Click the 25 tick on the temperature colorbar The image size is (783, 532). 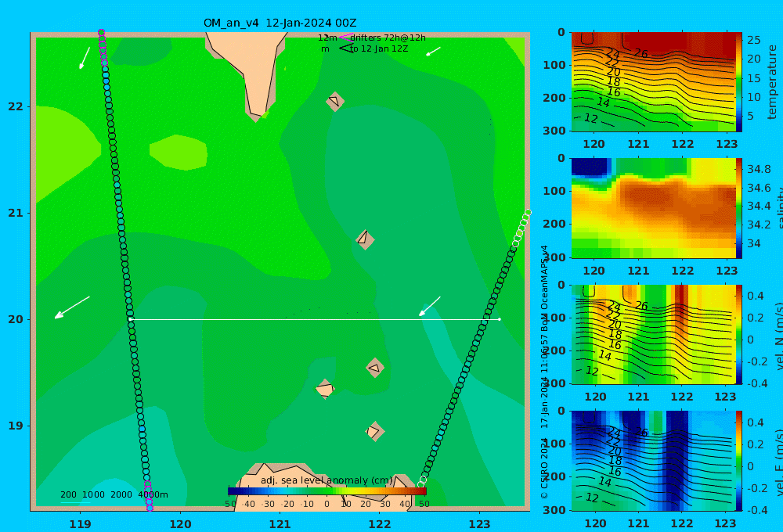[754, 40]
